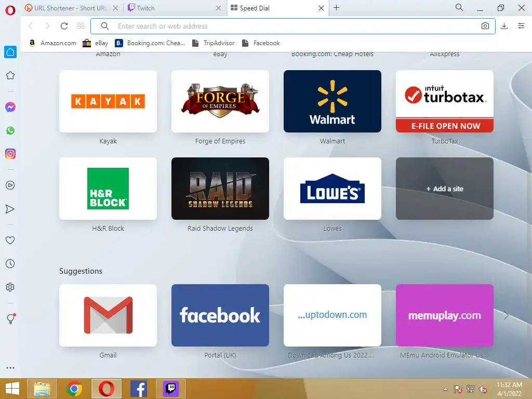The width and height of the screenshot is (532, 399).
Task: Launch Chrome from the taskbar
Action: click(74, 389)
